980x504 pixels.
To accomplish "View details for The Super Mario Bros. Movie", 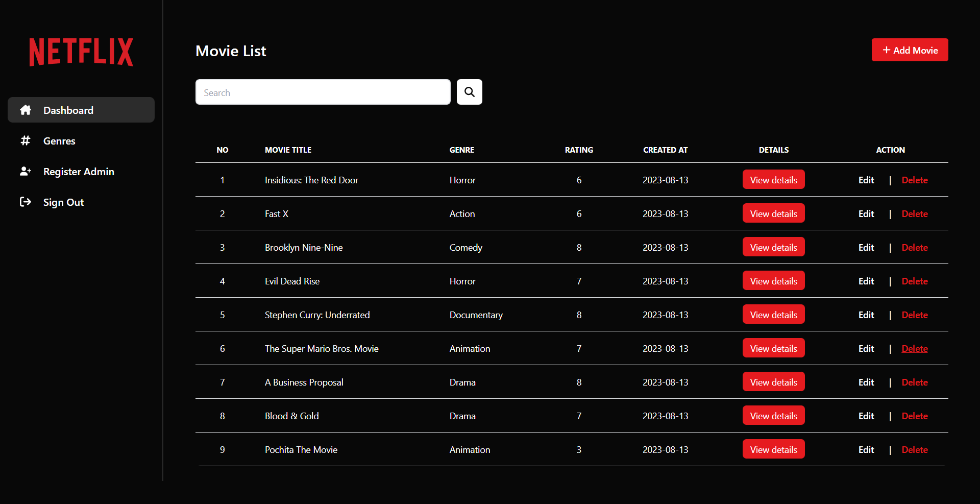I will coord(774,348).
